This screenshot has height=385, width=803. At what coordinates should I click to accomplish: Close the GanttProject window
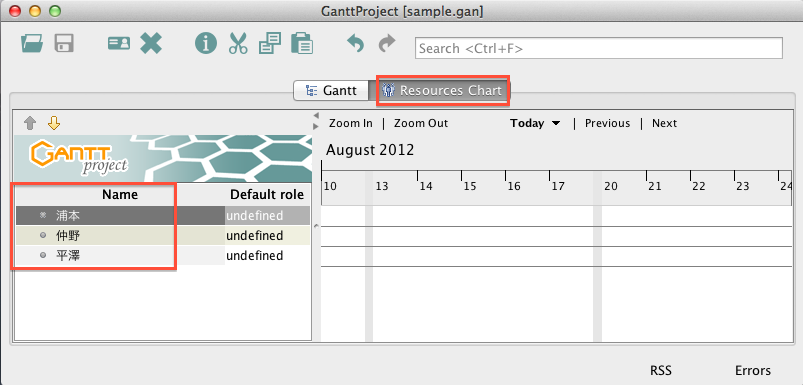pyautogui.click(x=15, y=11)
